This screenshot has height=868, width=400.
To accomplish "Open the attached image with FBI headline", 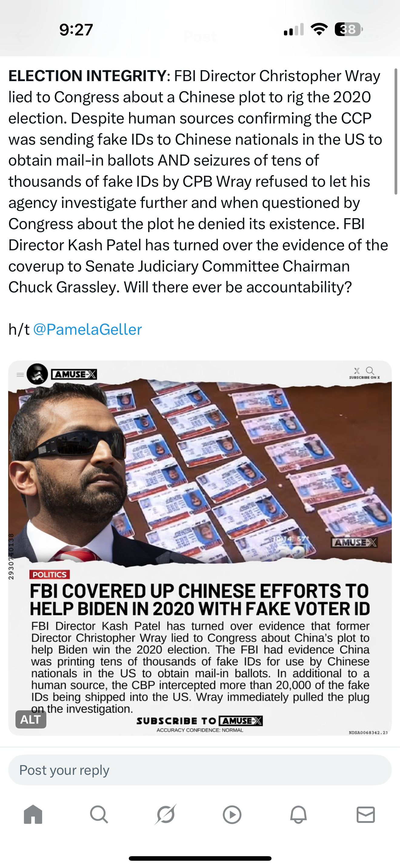I will (x=200, y=548).
